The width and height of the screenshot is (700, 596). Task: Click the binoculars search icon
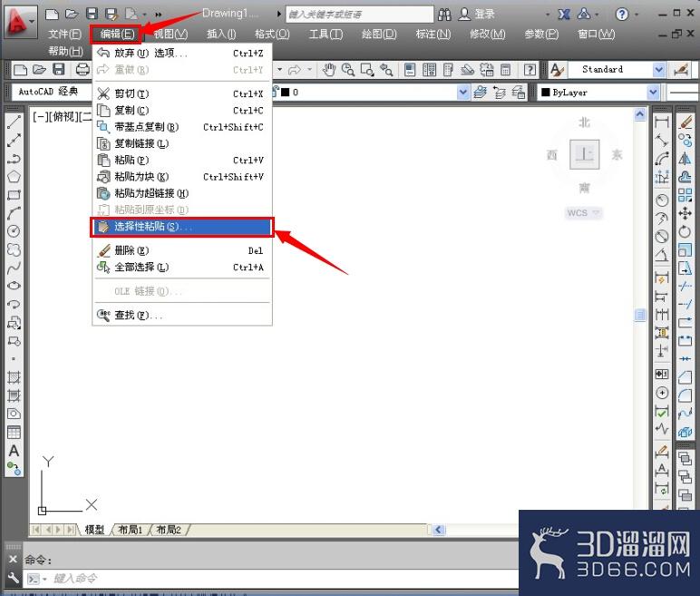pyautogui.click(x=444, y=15)
